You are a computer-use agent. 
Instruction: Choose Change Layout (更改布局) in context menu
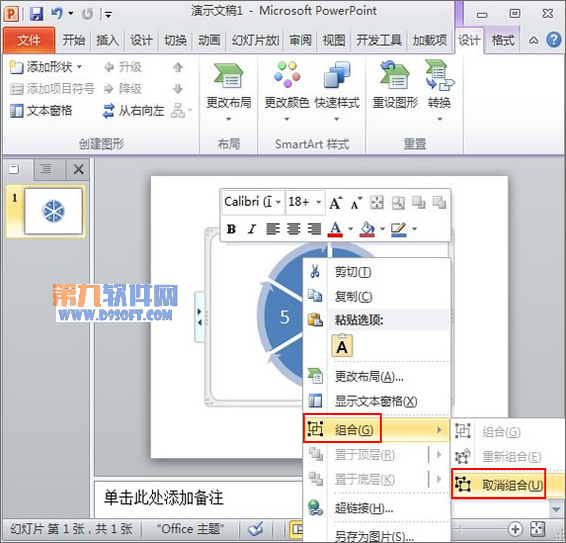[377, 377]
